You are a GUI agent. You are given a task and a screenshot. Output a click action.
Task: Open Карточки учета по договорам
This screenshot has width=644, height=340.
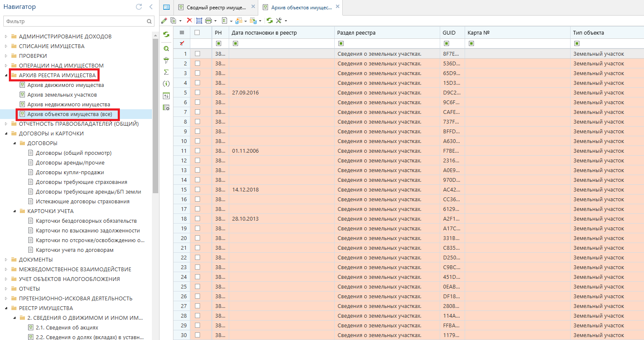pyautogui.click(x=75, y=250)
